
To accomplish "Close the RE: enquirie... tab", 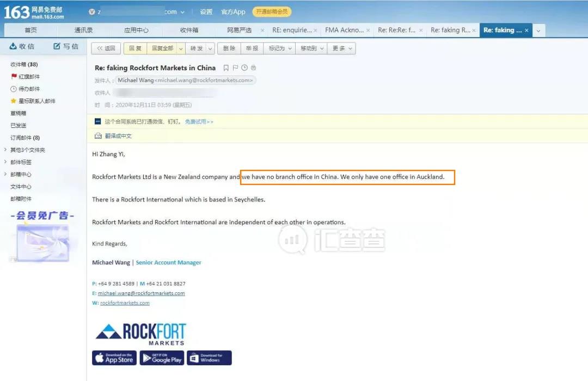I will point(315,30).
